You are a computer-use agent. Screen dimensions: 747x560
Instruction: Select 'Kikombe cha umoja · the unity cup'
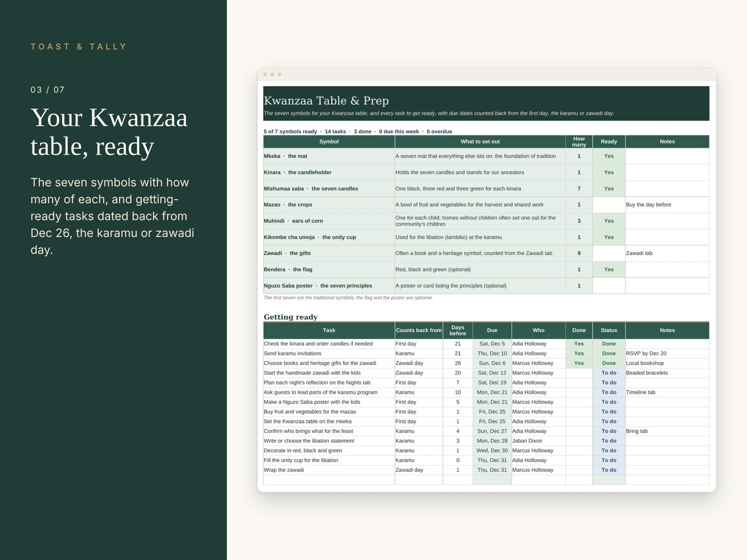tap(329, 237)
